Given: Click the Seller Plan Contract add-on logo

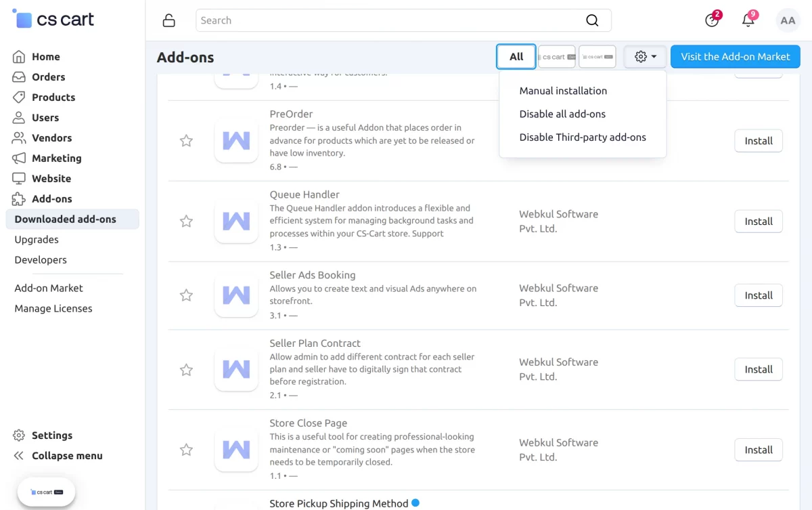Looking at the screenshot, I should click(x=236, y=369).
